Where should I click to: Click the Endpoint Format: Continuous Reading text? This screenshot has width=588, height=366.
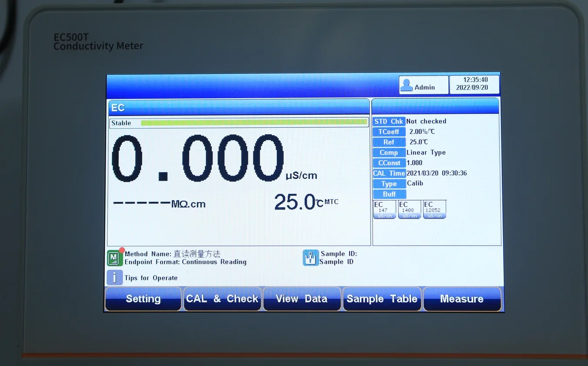186,262
